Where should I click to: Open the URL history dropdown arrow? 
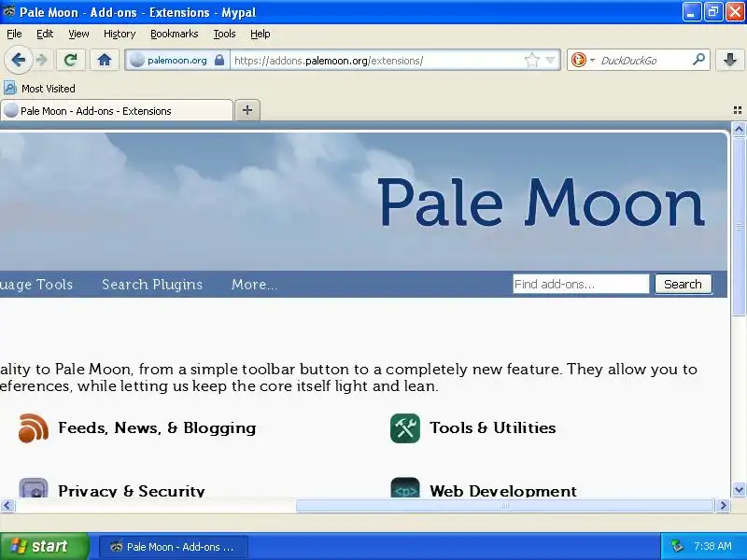[550, 60]
